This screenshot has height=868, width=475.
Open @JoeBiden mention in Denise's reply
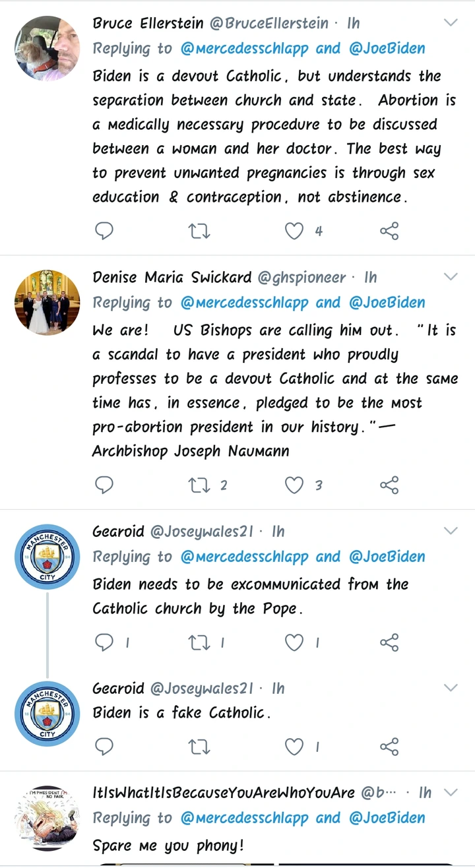[387, 303]
